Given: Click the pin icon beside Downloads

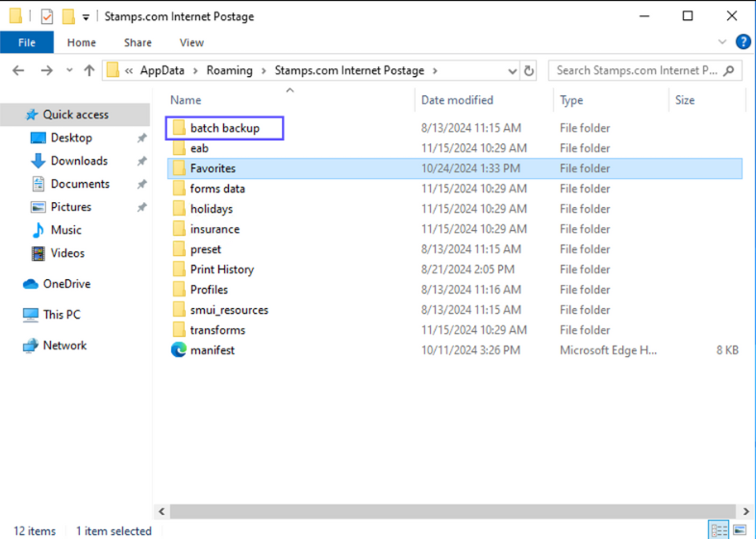Looking at the screenshot, I should tap(141, 161).
